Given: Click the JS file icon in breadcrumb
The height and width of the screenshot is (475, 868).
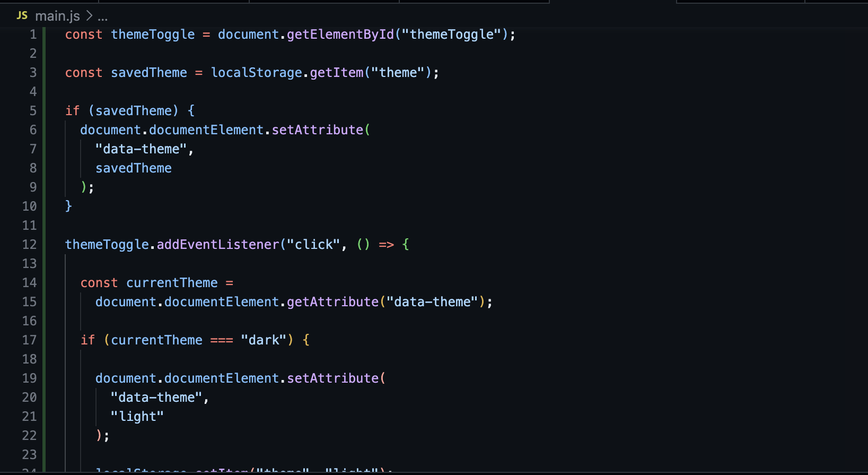Looking at the screenshot, I should (22, 15).
